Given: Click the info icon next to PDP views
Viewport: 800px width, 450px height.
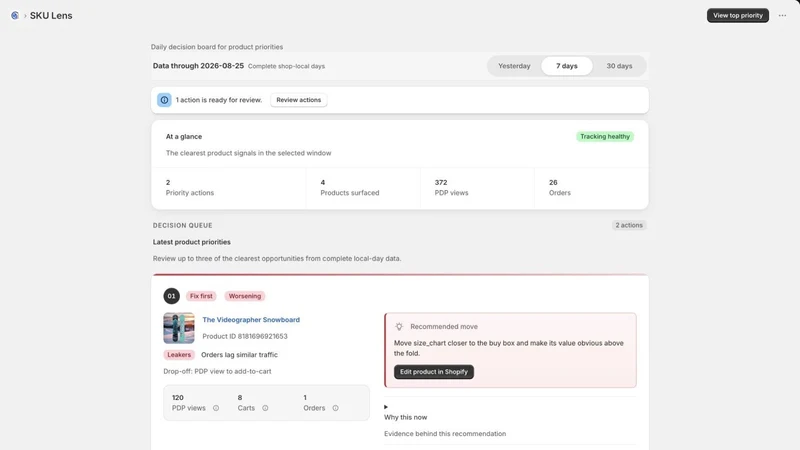Looking at the screenshot, I should (x=216, y=408).
